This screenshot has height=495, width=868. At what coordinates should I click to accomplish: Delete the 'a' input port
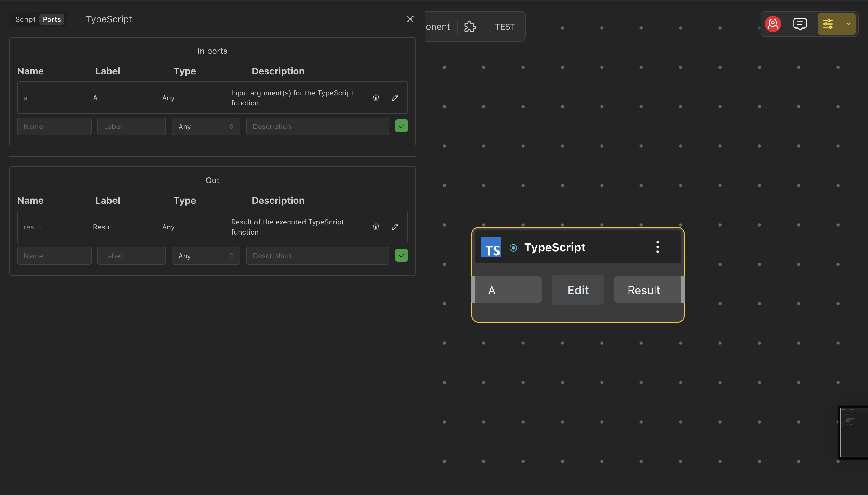coord(376,98)
